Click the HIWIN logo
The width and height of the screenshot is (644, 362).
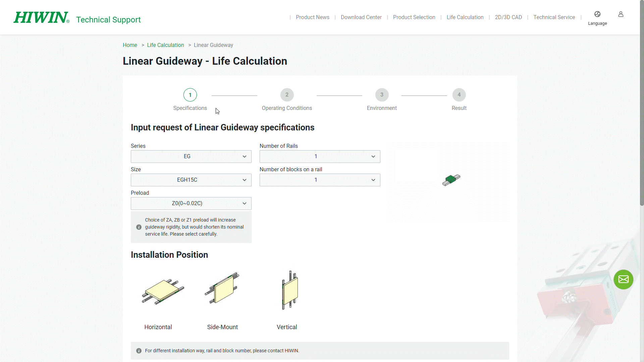coord(41,18)
